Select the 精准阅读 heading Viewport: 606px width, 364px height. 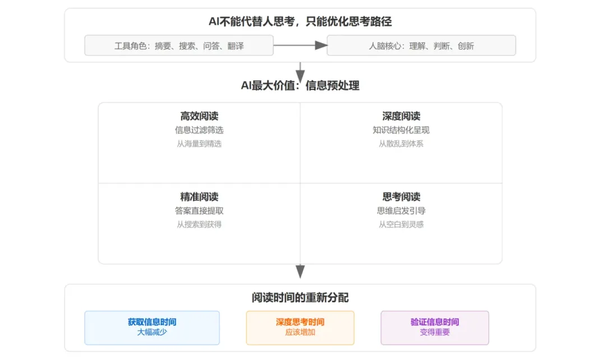tap(199, 197)
